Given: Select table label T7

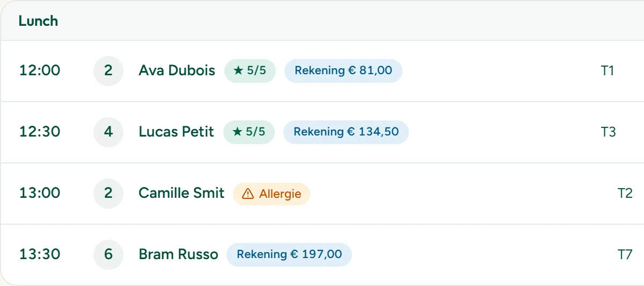Looking at the screenshot, I should tap(625, 255).
